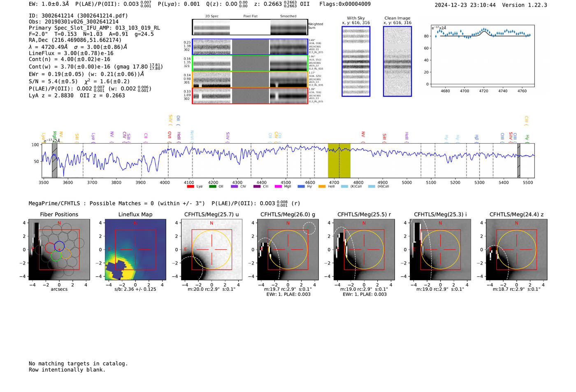Click the green fiber circle in Fiber Positions
Screen dimensions: 576x392
(x=56, y=256)
